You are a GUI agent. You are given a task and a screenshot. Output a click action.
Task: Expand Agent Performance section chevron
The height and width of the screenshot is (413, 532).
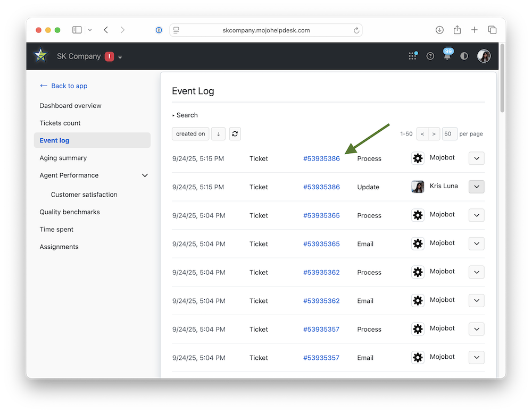coord(145,175)
